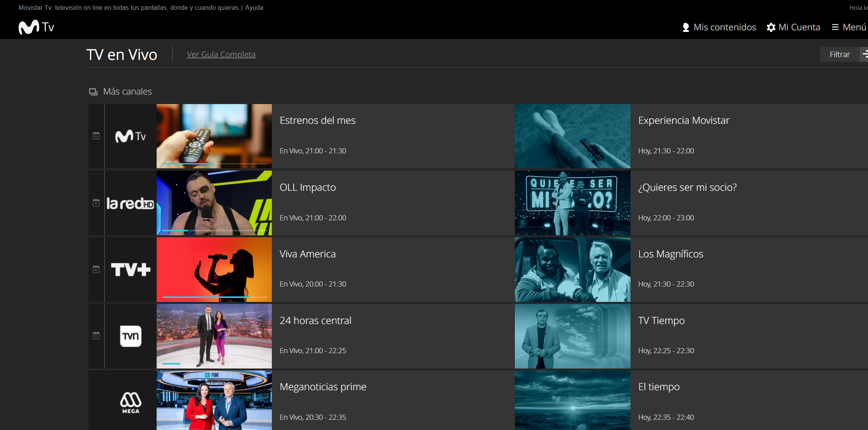Open Mi Cuenta settings
This screenshot has width=868, height=430.
click(x=793, y=27)
